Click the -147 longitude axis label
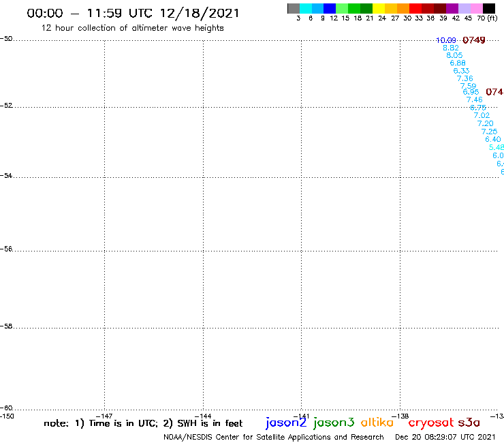Image resolution: width=504 pixels, height=443 pixels. tap(104, 416)
